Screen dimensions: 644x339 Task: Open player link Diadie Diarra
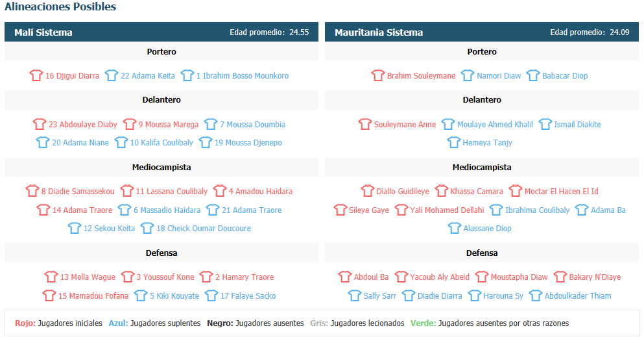click(x=440, y=295)
